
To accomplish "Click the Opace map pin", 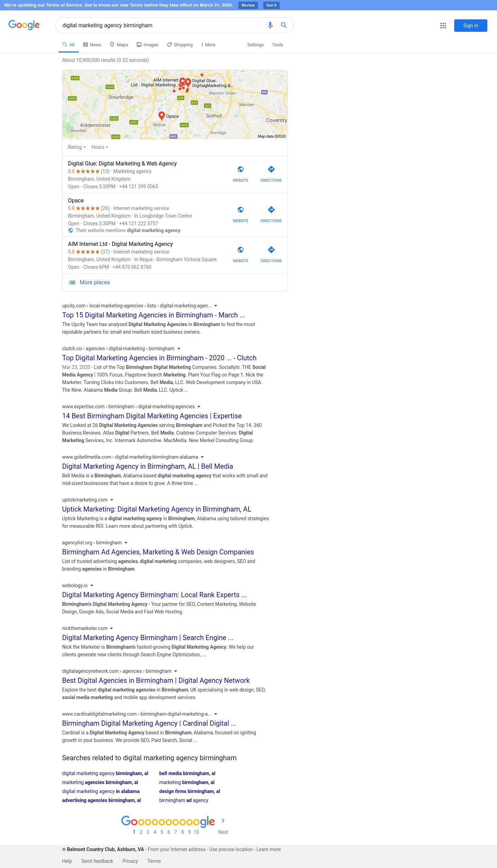I will 162,116.
